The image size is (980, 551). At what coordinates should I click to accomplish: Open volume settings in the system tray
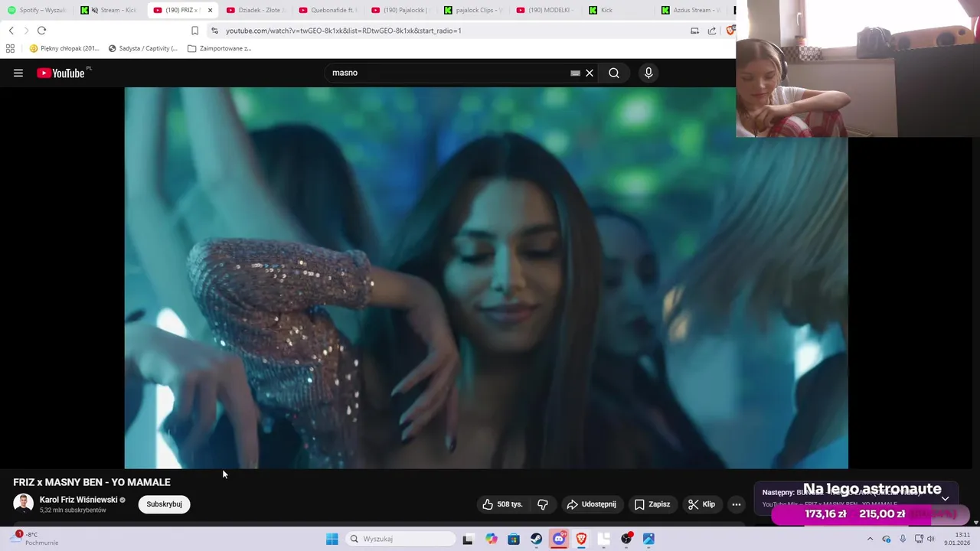931,539
